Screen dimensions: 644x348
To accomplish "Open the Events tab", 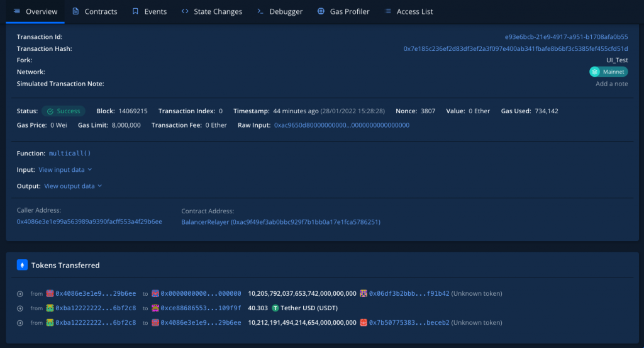I will coord(150,11).
